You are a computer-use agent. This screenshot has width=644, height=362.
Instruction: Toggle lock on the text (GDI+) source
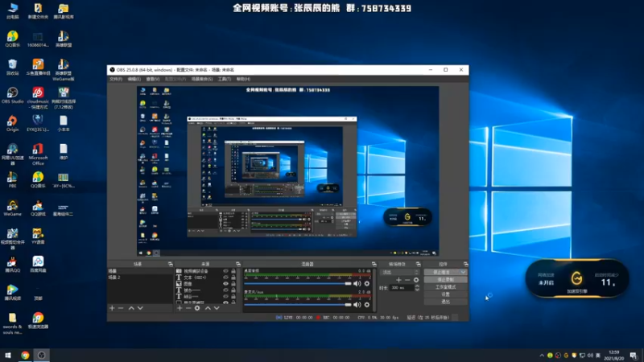[233, 278]
